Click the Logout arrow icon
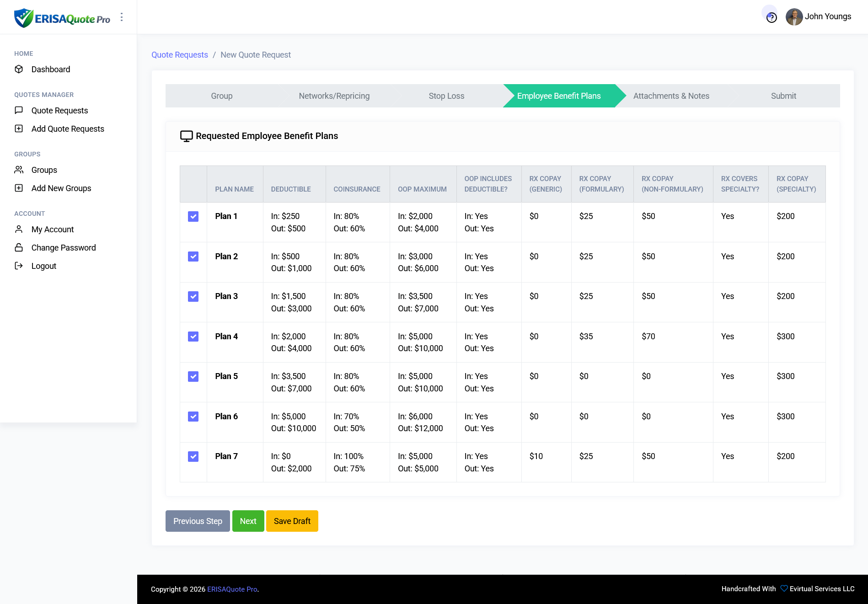Viewport: 868px width, 604px height. point(19,266)
